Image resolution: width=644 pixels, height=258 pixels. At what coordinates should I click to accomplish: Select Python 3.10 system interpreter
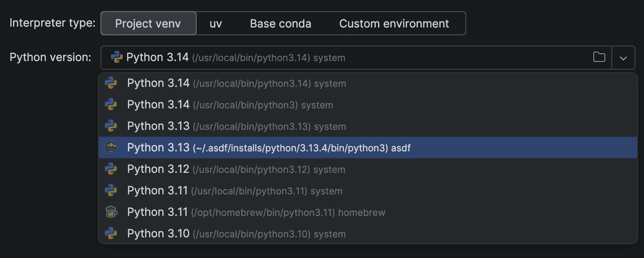click(x=236, y=233)
